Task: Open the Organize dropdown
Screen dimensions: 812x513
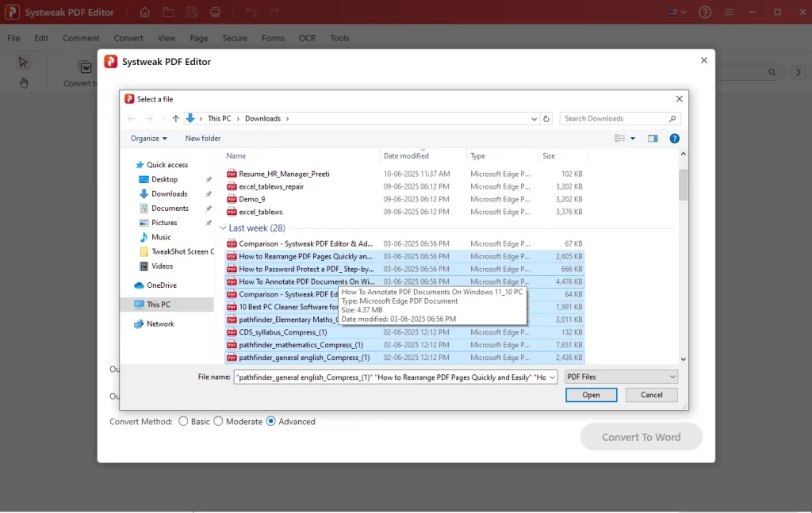Action: point(148,138)
